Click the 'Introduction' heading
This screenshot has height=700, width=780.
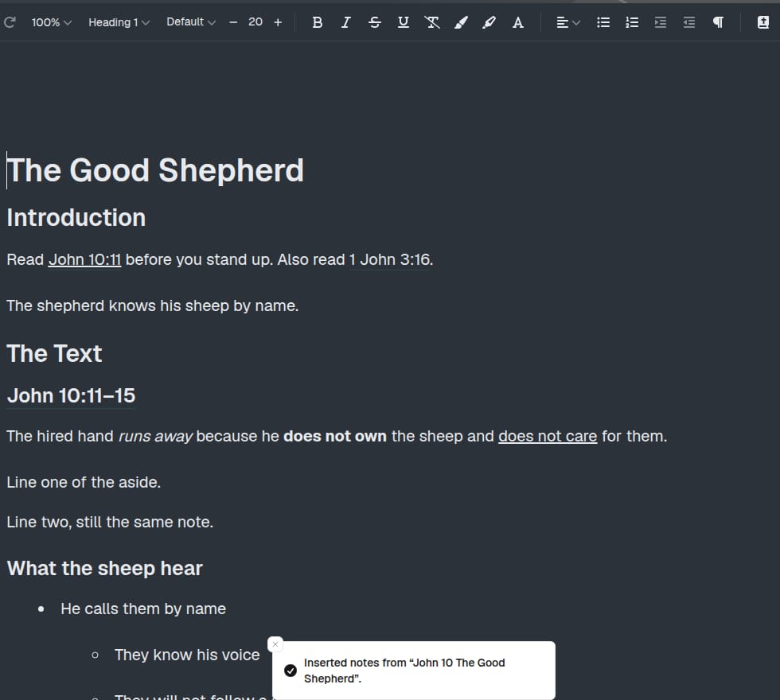(x=76, y=218)
